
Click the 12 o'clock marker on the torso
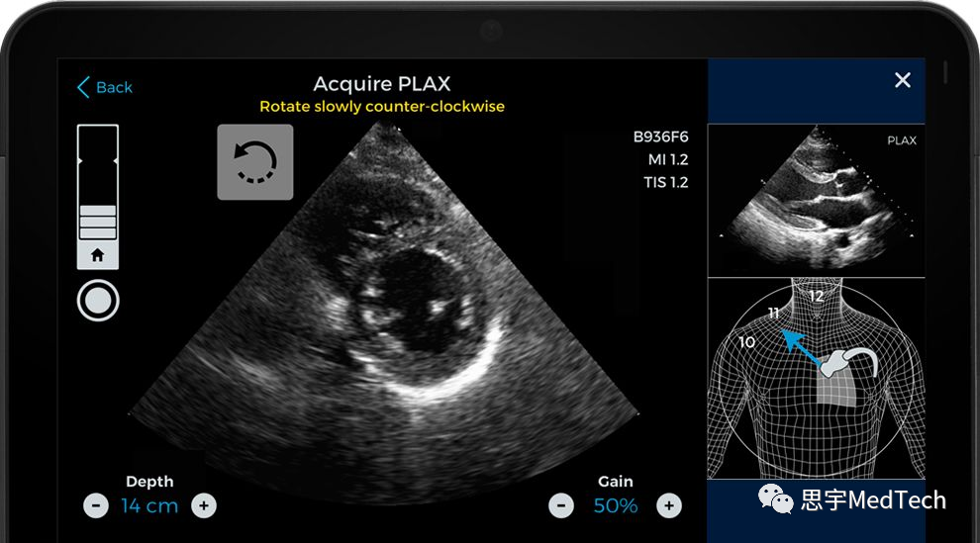817,296
